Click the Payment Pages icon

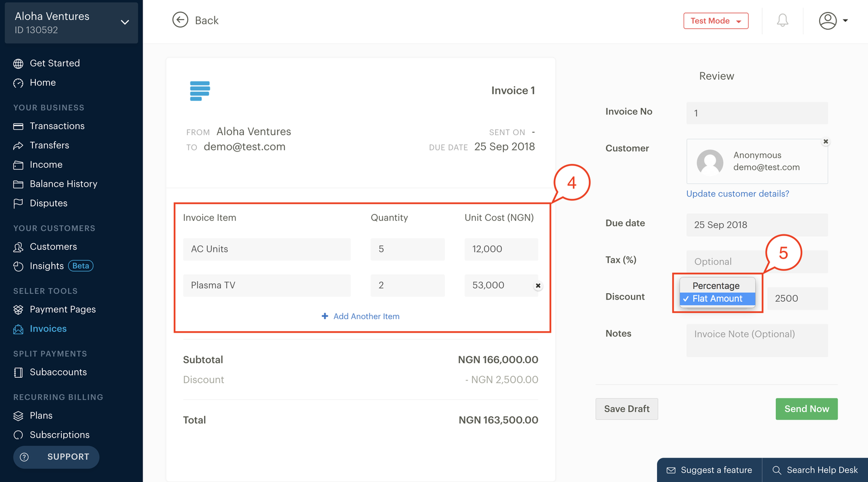click(x=18, y=309)
